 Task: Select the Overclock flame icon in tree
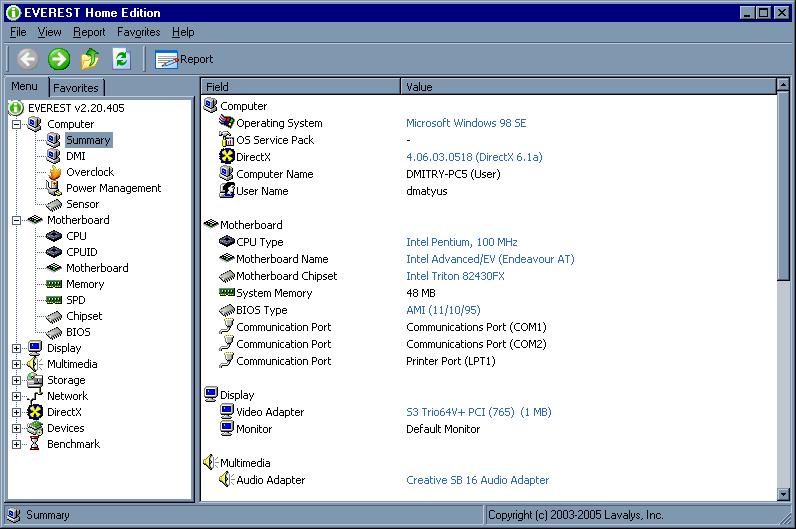(x=54, y=172)
